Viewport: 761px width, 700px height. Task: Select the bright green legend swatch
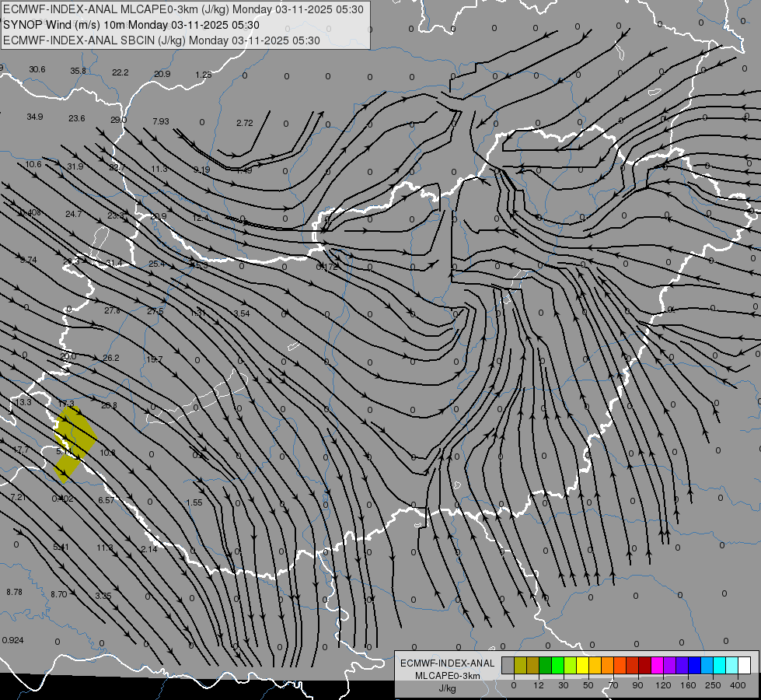point(557,665)
